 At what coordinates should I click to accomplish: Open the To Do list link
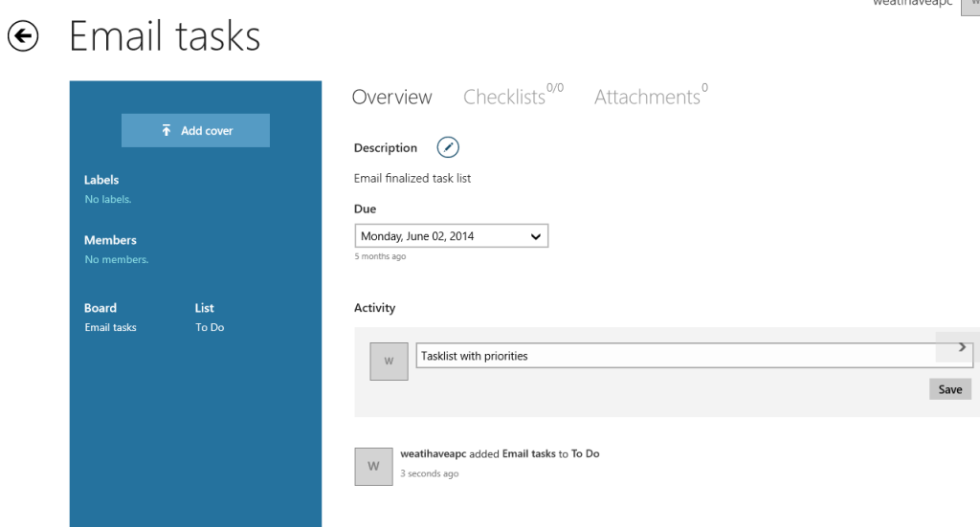tap(210, 327)
